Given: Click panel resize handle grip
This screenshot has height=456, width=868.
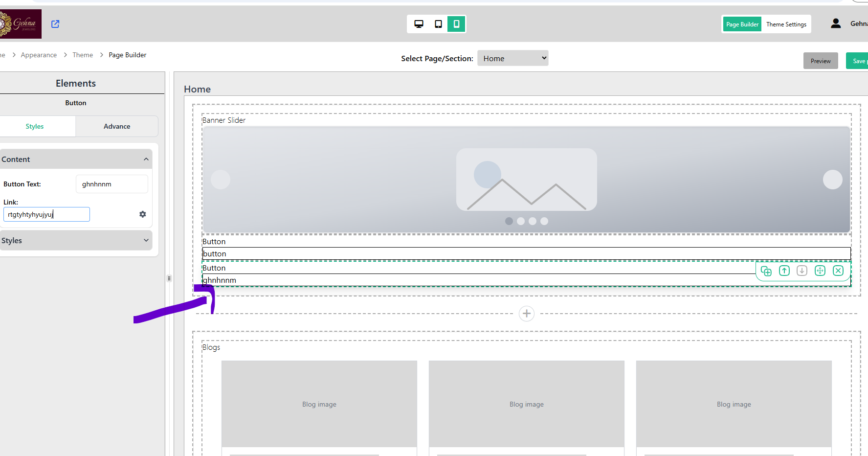Looking at the screenshot, I should [x=169, y=278].
